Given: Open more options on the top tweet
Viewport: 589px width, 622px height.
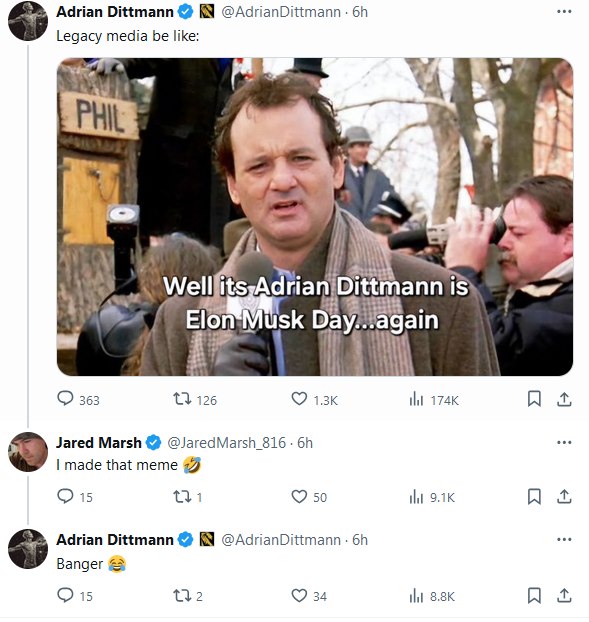Looking at the screenshot, I should click(564, 12).
